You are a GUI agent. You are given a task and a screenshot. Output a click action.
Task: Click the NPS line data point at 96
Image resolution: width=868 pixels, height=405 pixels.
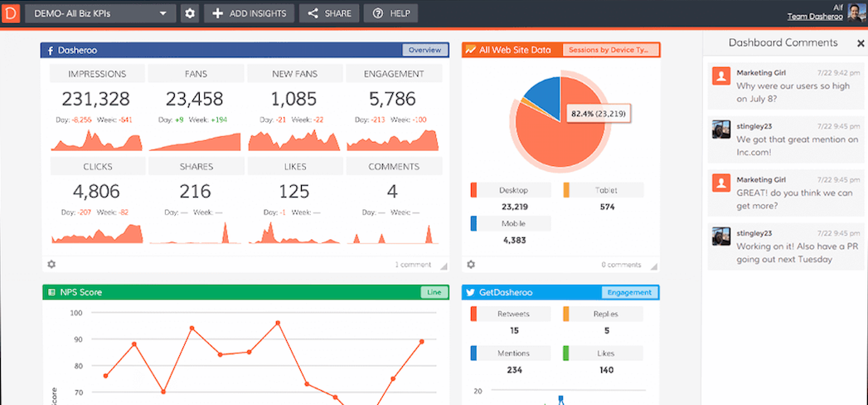278,323
